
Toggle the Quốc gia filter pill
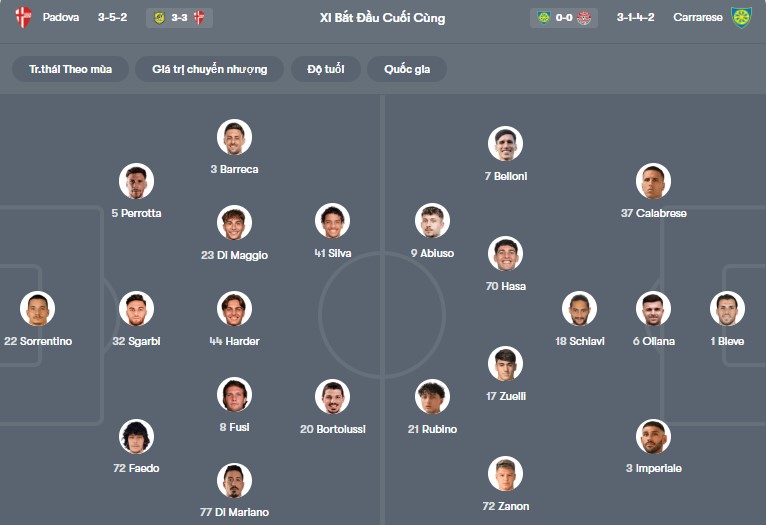[x=407, y=69]
